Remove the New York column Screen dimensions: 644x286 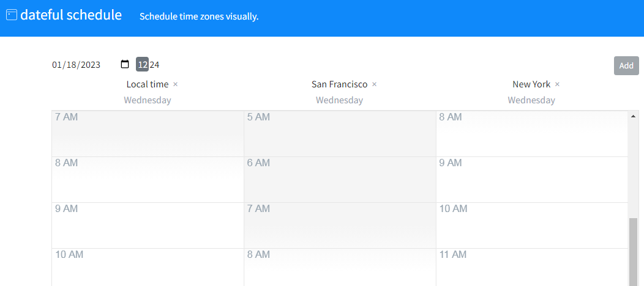[x=557, y=84]
